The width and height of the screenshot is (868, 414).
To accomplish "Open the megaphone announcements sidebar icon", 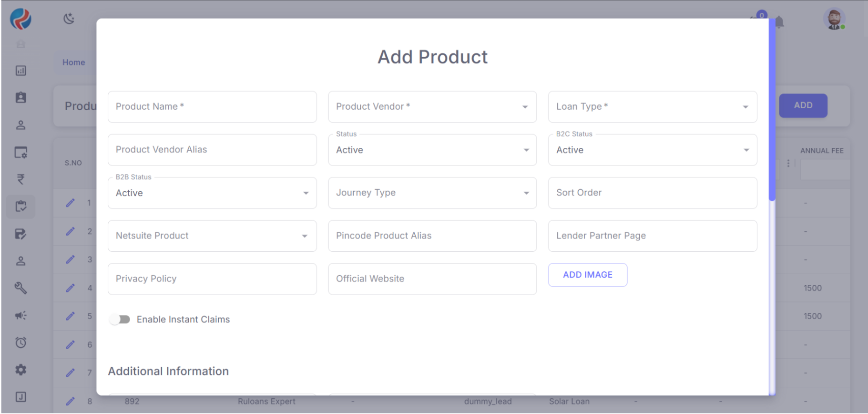I will click(20, 315).
